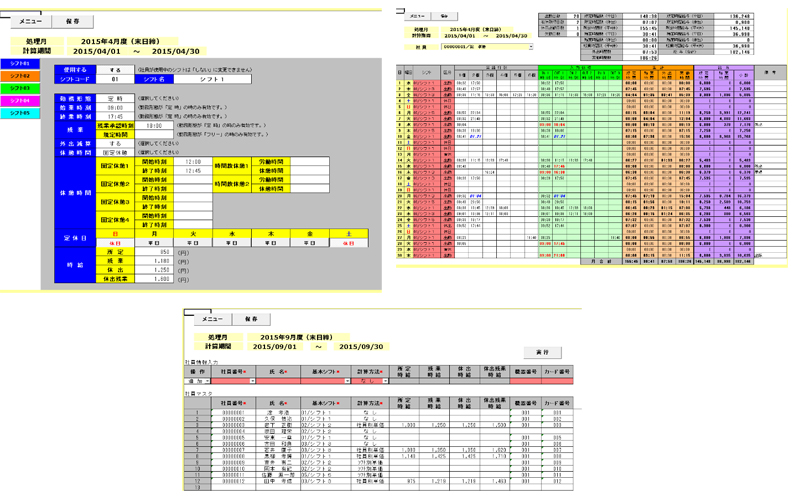The width and height of the screenshot is (800, 500).
Task: Open the 勤務形態 selection showing 定時
Action: pyautogui.click(x=115, y=98)
